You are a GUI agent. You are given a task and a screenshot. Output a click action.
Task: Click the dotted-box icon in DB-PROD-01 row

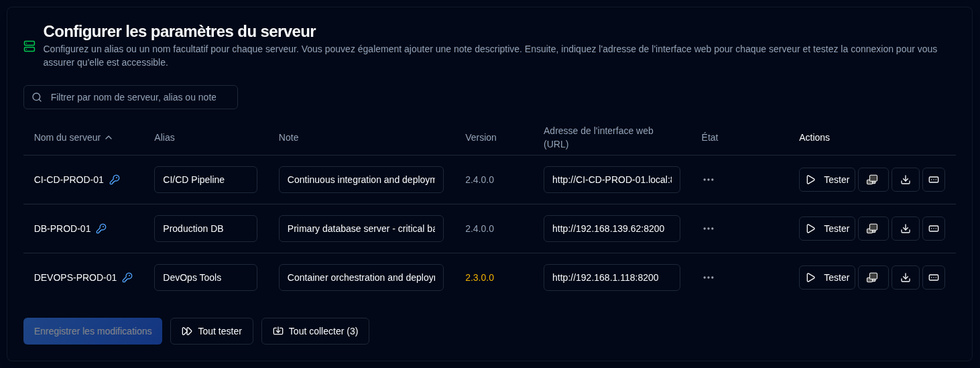(x=934, y=229)
